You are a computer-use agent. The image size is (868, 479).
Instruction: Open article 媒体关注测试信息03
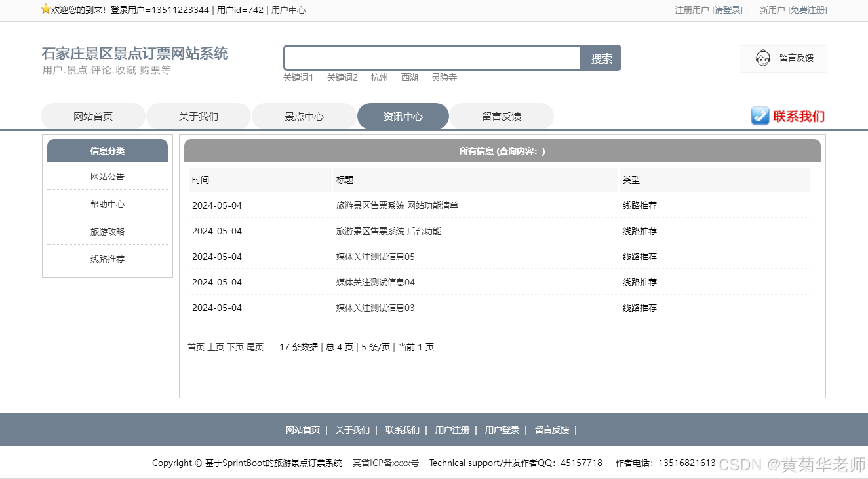(376, 308)
